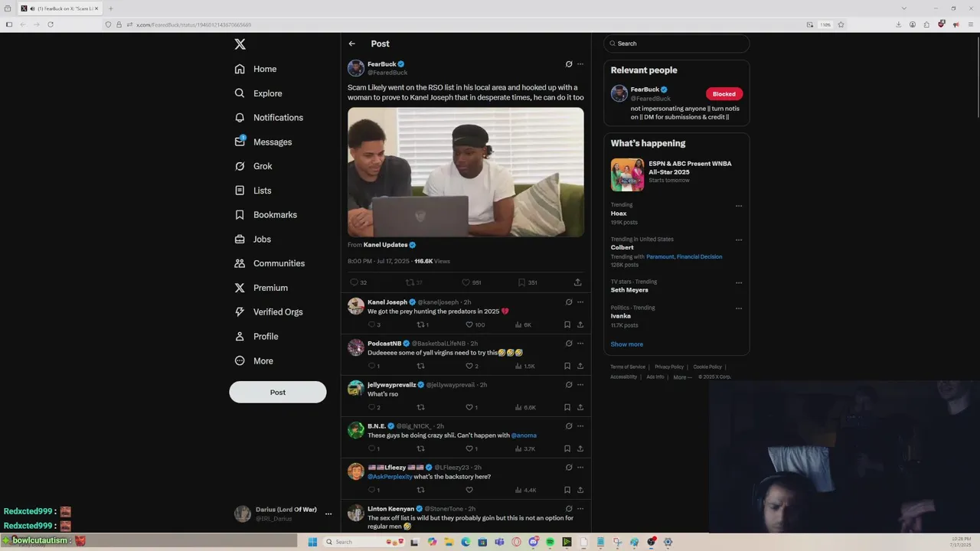Bookmark Kanel Joseph's reply
The width and height of the screenshot is (980, 551).
(567, 324)
